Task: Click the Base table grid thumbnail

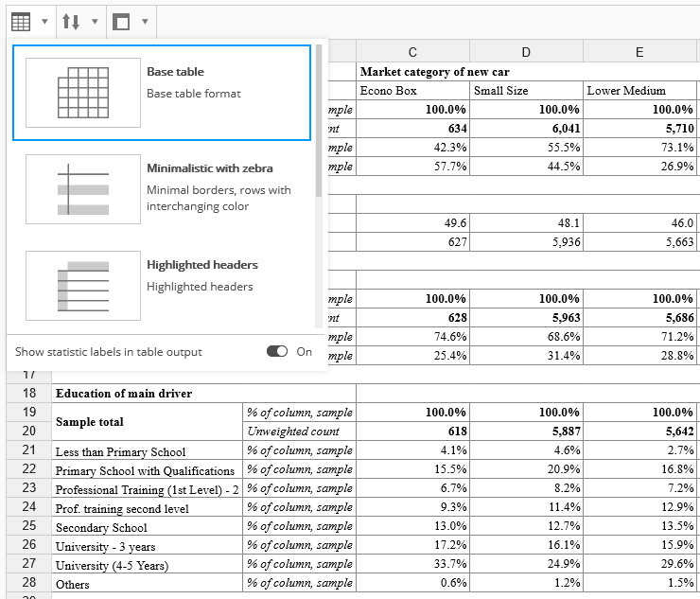Action: [83, 93]
